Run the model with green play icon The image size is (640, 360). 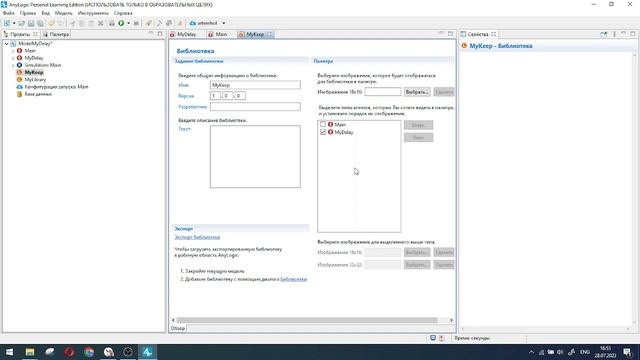(x=121, y=23)
